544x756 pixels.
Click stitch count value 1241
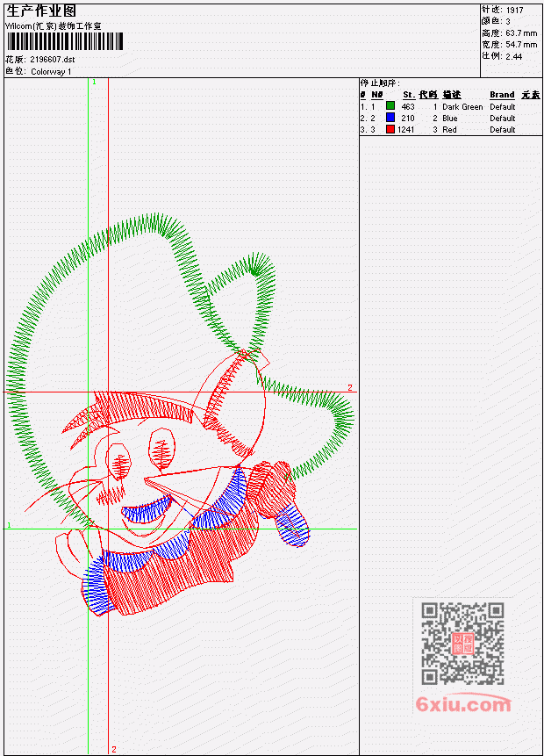405,129
